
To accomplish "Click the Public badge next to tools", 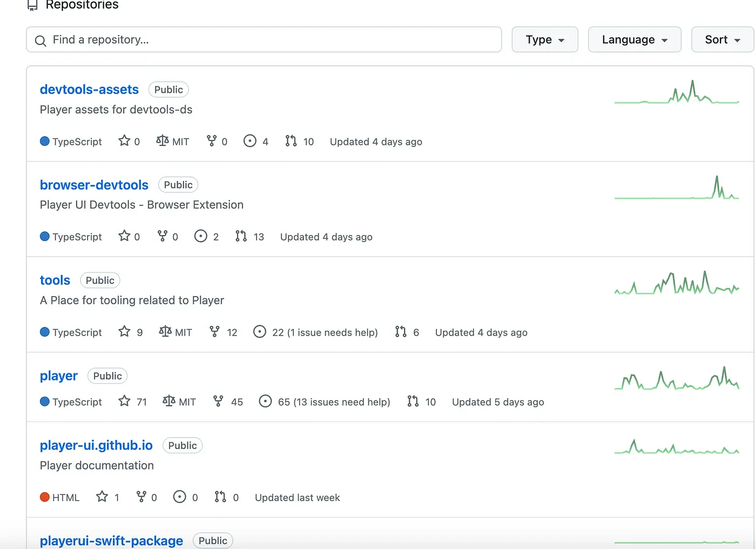I will pyautogui.click(x=100, y=280).
